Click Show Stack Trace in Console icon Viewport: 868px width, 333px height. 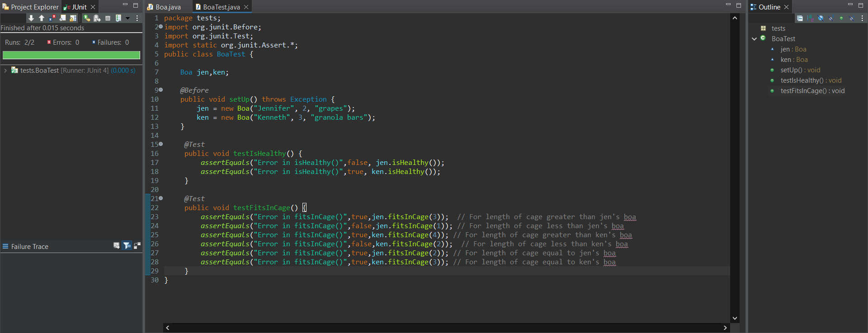click(117, 245)
